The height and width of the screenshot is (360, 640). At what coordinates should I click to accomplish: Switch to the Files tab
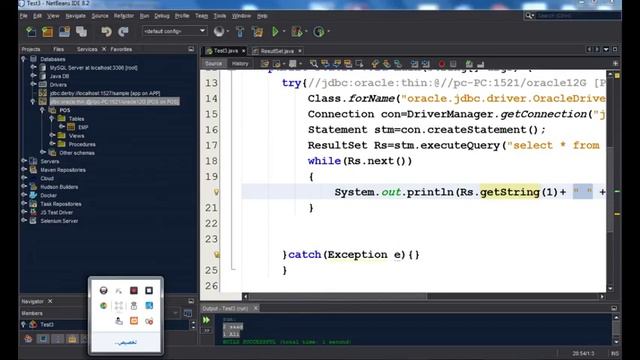pyautogui.click(x=58, y=49)
